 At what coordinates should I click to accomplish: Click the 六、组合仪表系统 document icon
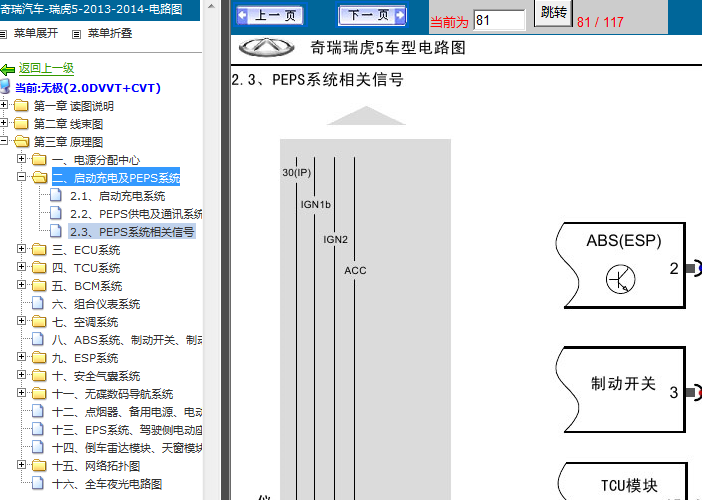click(38, 303)
